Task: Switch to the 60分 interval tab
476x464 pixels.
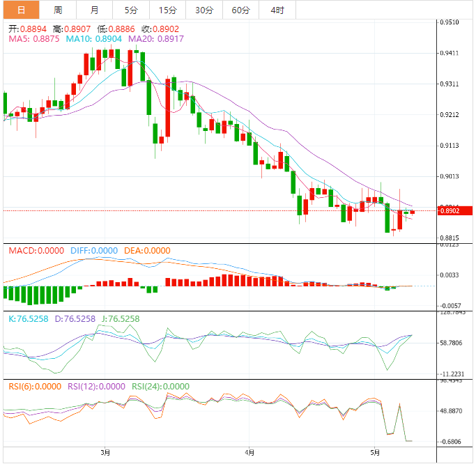Action: (x=240, y=10)
